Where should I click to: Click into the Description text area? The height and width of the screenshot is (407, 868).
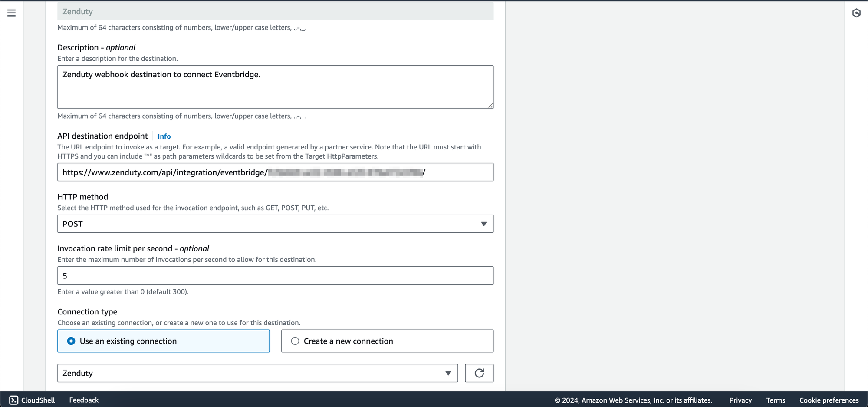point(275,87)
